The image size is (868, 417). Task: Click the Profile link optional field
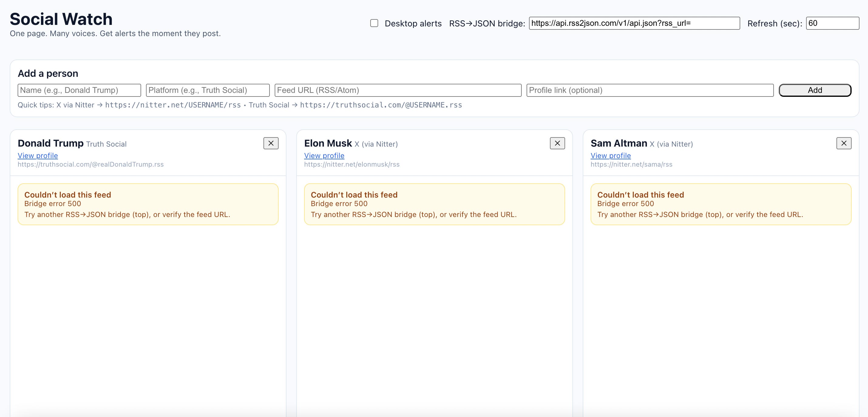(650, 90)
